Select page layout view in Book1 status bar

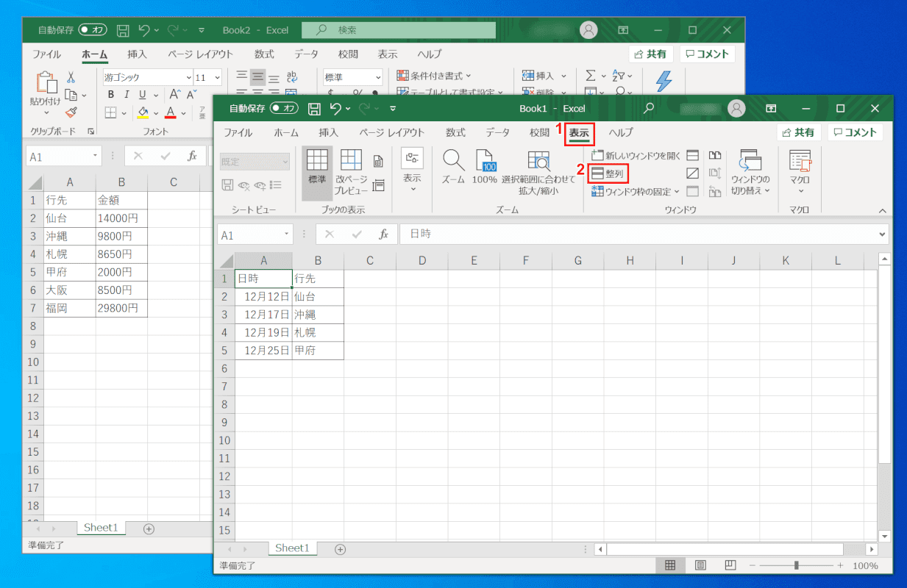[x=700, y=565]
